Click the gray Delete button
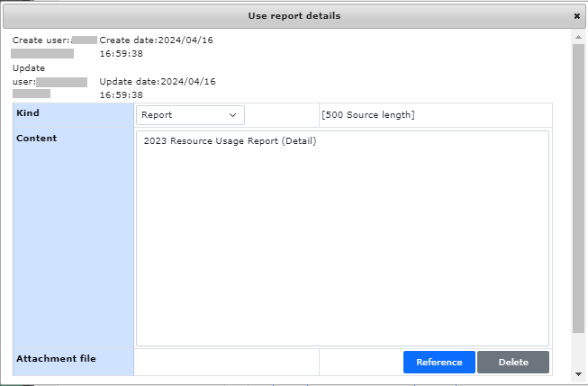This screenshot has height=386, width=588. (x=513, y=362)
